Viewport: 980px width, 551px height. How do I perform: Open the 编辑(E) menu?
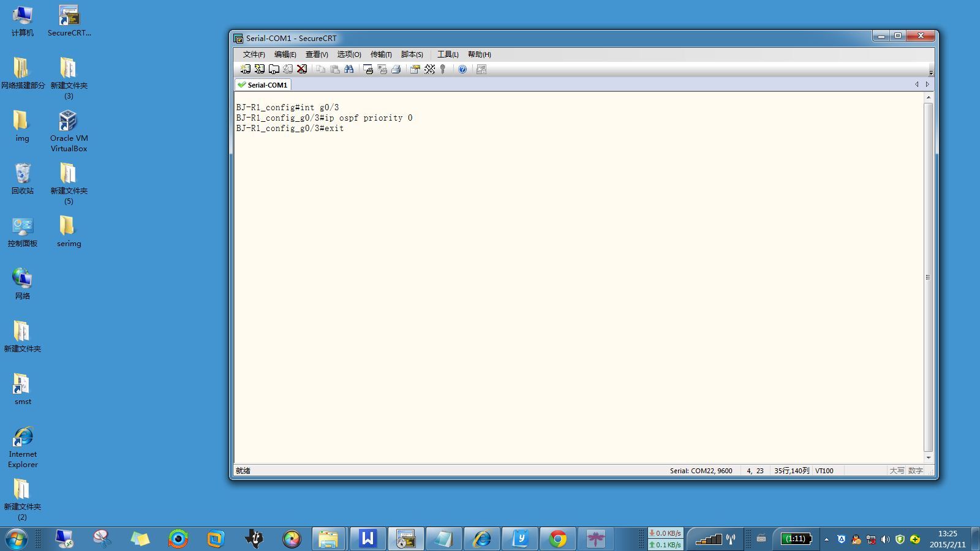click(x=285, y=54)
